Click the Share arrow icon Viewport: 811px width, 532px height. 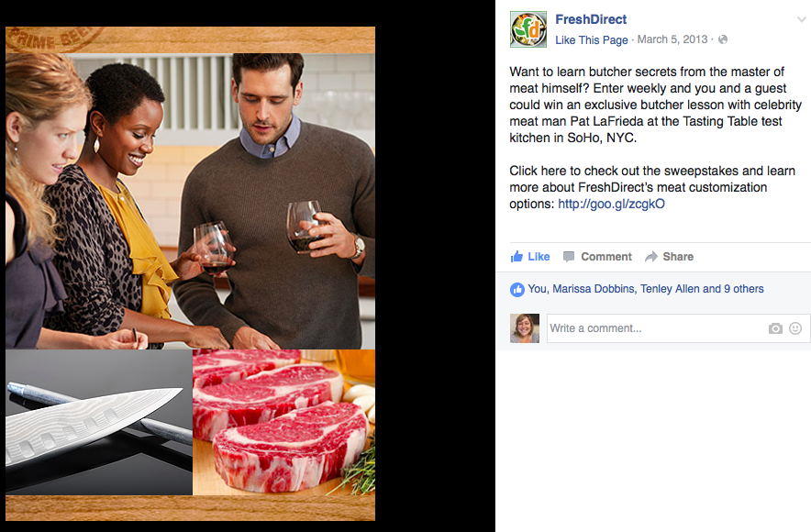(650, 257)
